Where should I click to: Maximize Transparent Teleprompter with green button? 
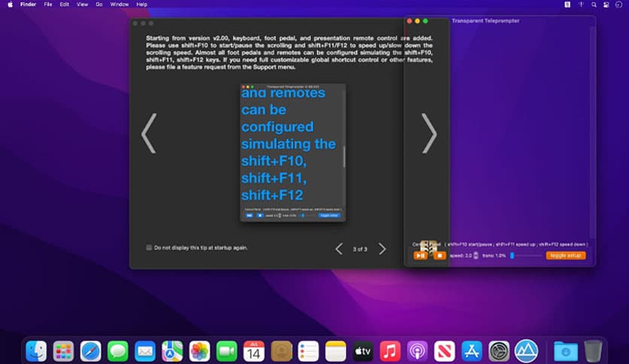426,21
